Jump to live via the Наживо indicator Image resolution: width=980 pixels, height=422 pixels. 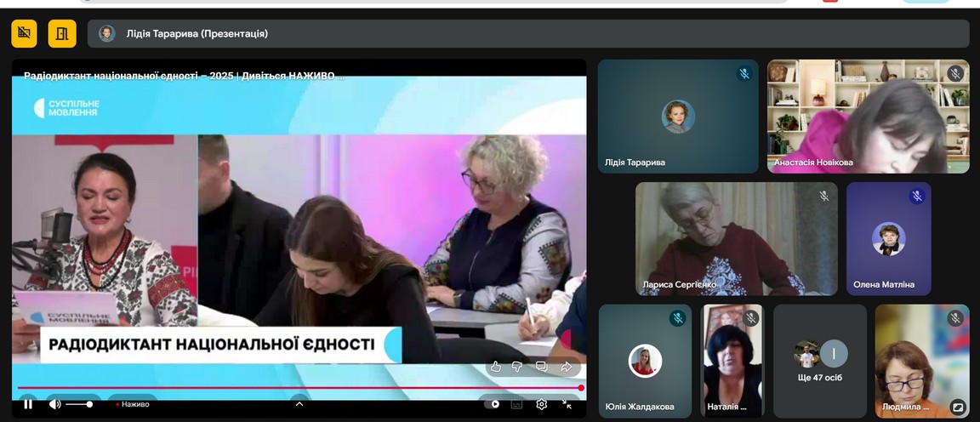pos(134,404)
